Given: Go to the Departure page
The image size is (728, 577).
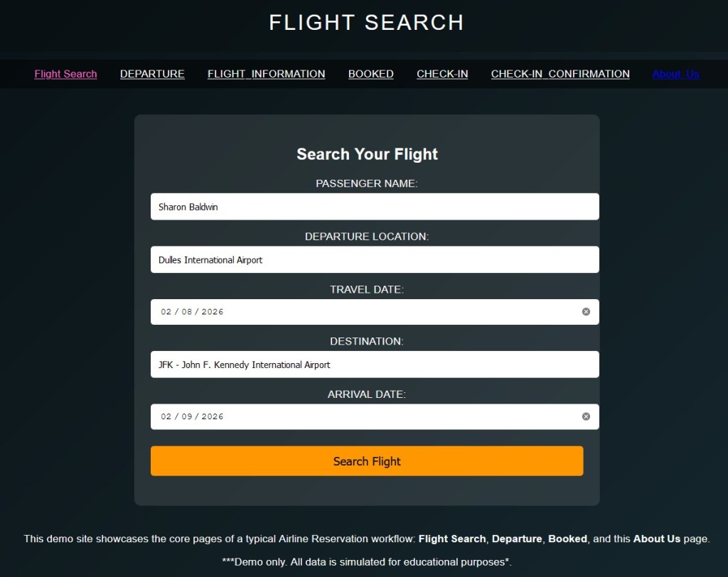Looking at the screenshot, I should tap(152, 74).
